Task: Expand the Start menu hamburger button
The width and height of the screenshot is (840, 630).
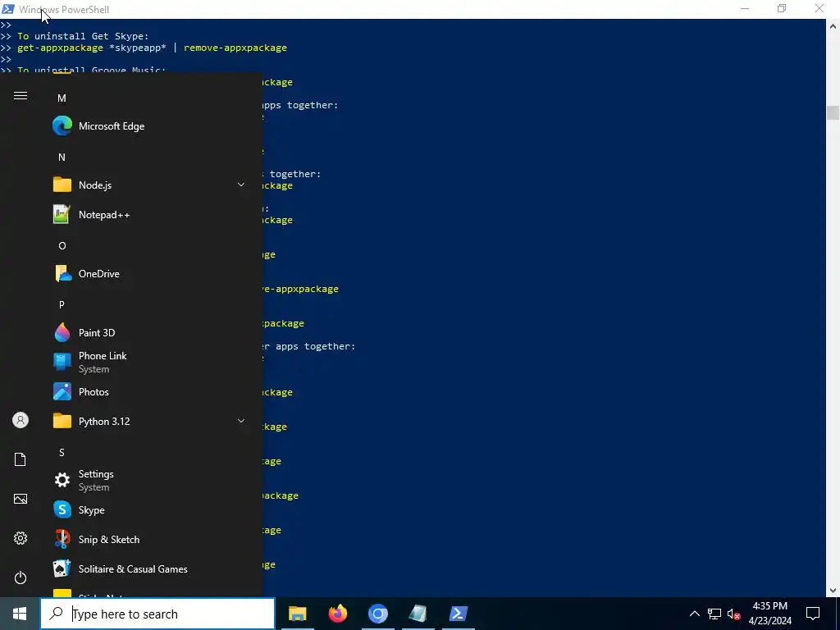Action: (x=21, y=96)
